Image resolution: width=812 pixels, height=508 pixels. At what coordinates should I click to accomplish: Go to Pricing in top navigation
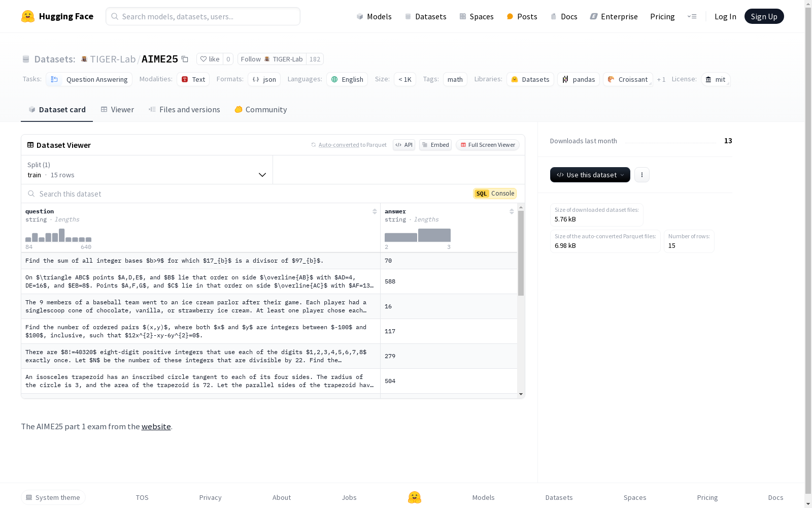pyautogui.click(x=662, y=16)
